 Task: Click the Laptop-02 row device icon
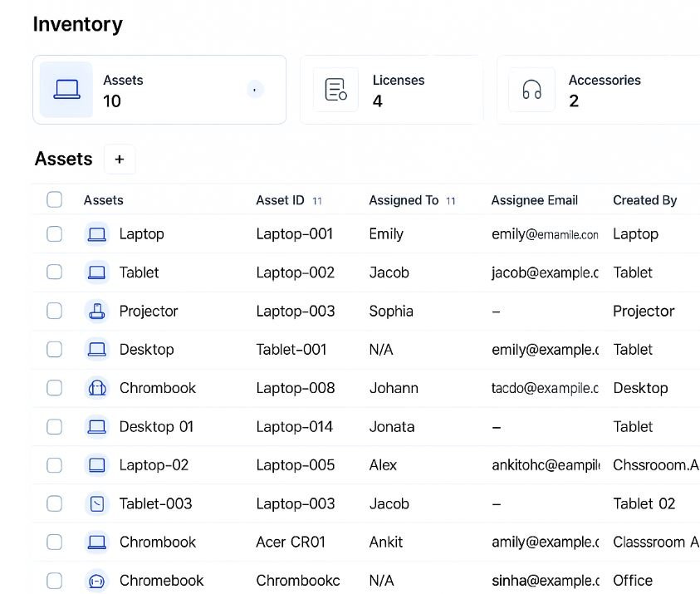coord(97,465)
